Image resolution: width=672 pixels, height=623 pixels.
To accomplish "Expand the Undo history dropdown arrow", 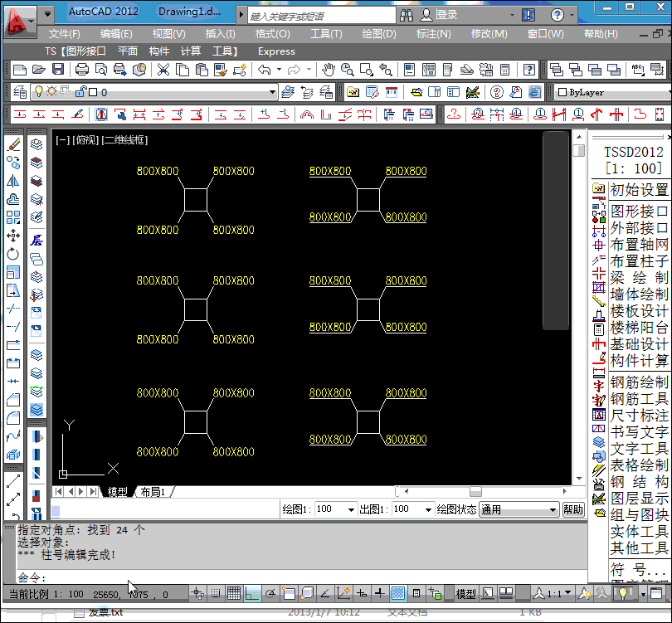I will [x=279, y=69].
